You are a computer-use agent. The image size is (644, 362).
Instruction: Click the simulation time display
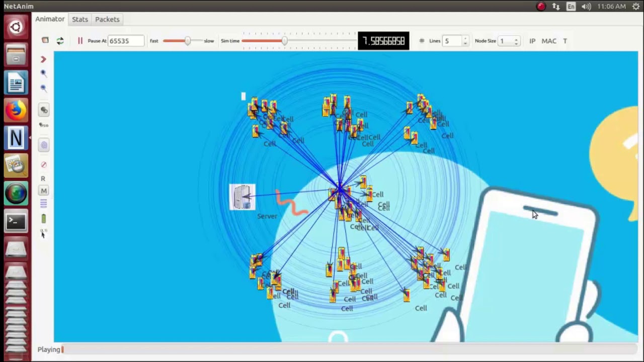383,41
